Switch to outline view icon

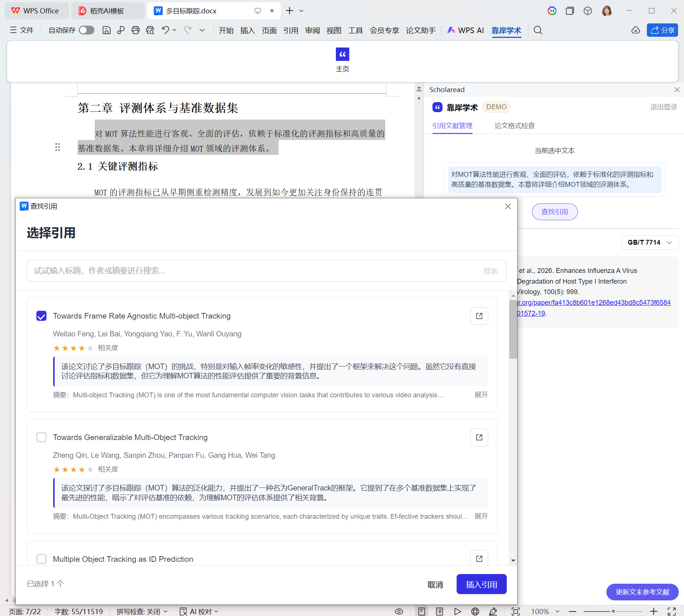point(440,612)
